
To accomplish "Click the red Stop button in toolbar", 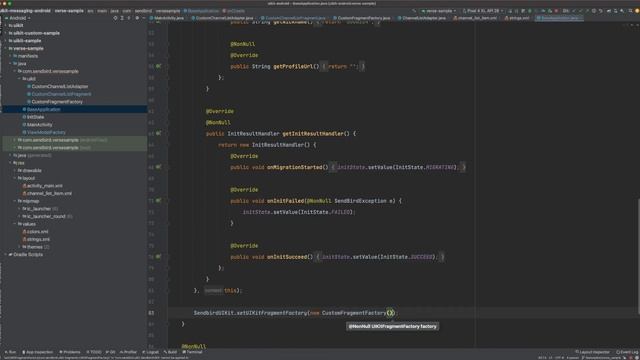I will [x=556, y=11].
